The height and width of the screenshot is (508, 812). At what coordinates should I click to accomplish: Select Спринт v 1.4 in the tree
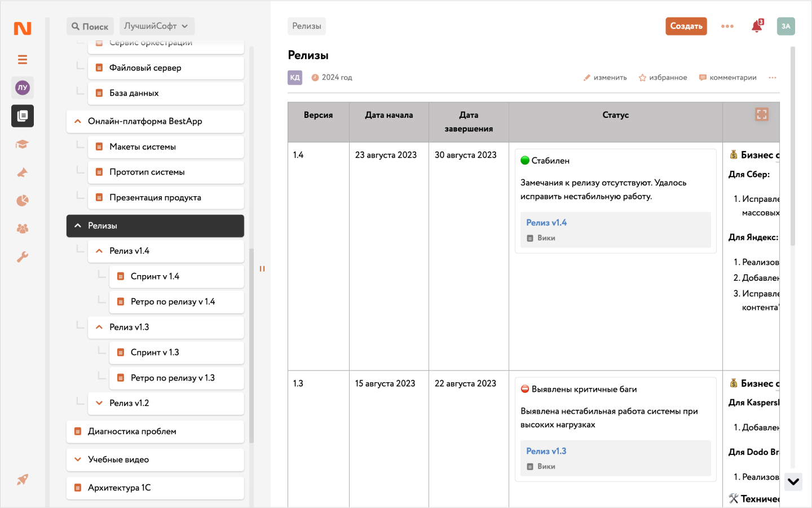coord(155,276)
